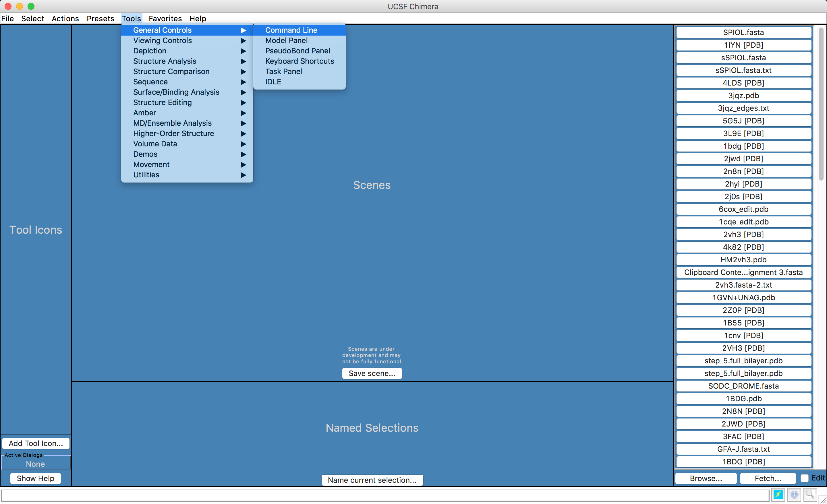
Task: Open recent file 4LDS [PDB]
Action: coord(743,83)
